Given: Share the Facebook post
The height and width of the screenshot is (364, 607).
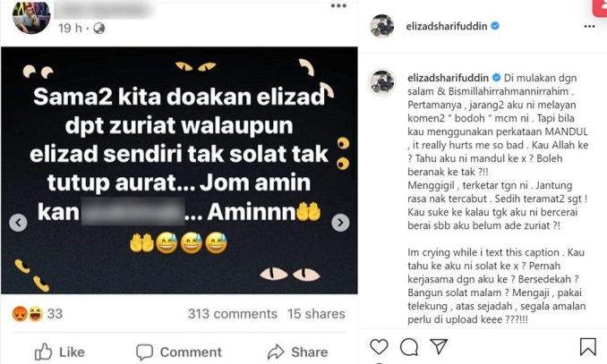Looking at the screenshot, I should [x=297, y=351].
